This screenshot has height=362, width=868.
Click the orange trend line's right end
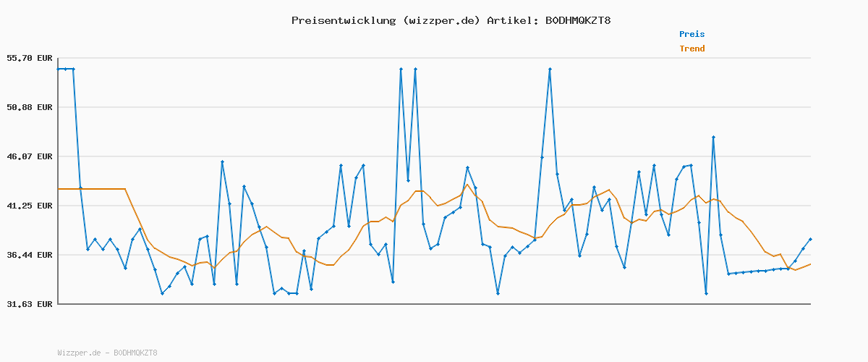coord(810,264)
